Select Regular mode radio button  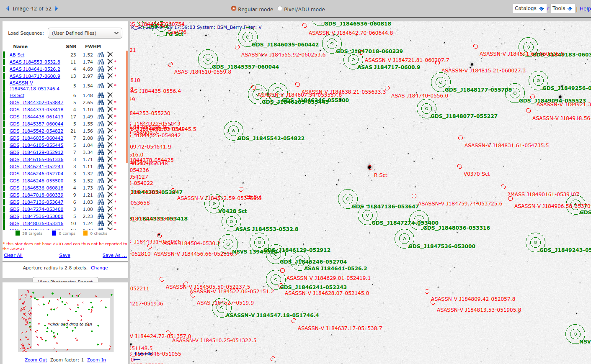pyautogui.click(x=234, y=9)
